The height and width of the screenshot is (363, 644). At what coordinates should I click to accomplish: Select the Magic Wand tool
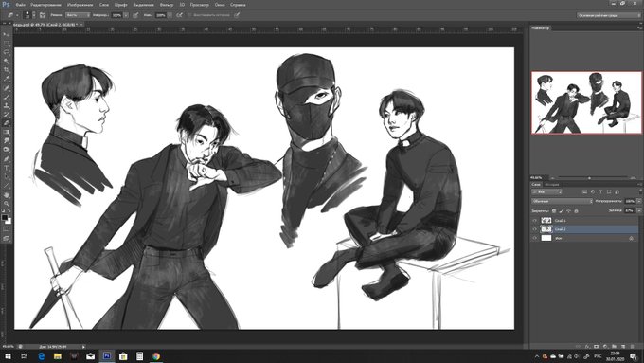click(7, 61)
